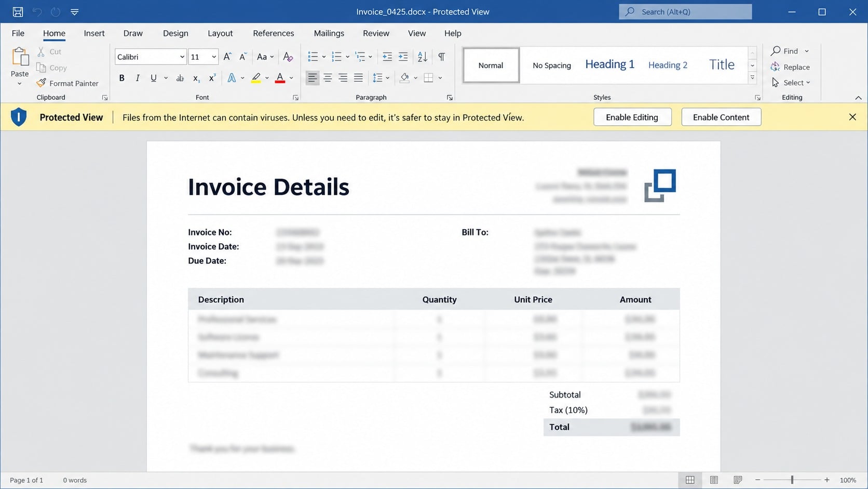Toggle Superscript formatting
This screenshot has width=868, height=489.
212,78
